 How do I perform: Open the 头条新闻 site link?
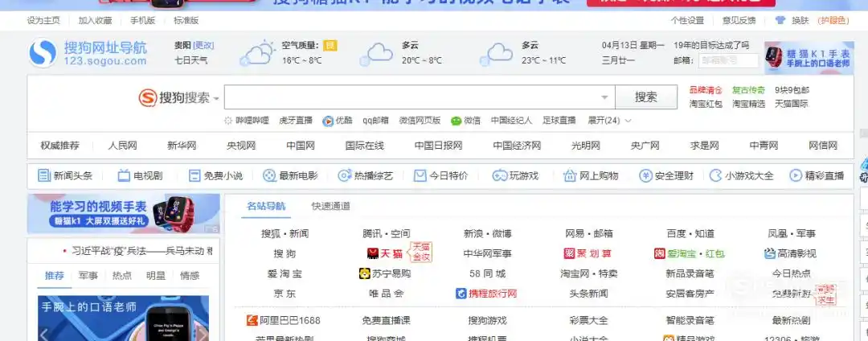coord(588,294)
